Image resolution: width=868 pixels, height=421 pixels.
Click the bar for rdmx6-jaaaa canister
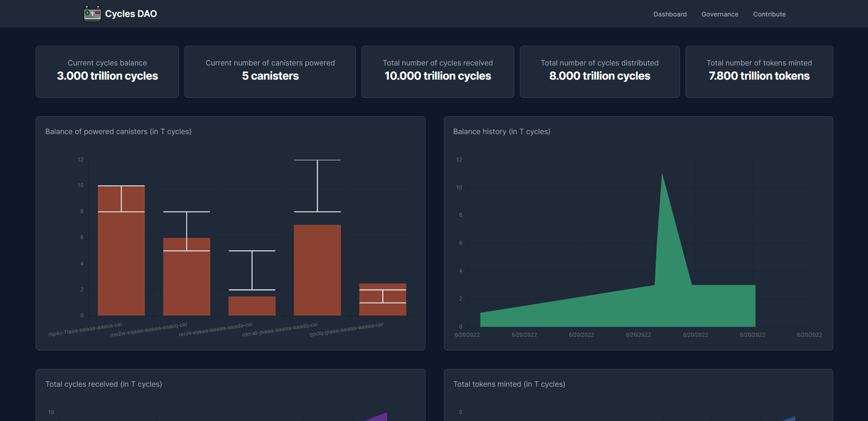coord(318,270)
